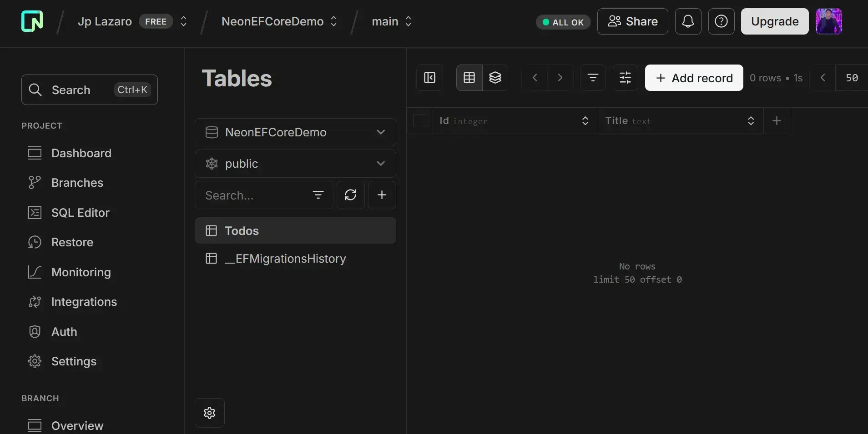Click the Share button

pyautogui.click(x=632, y=21)
